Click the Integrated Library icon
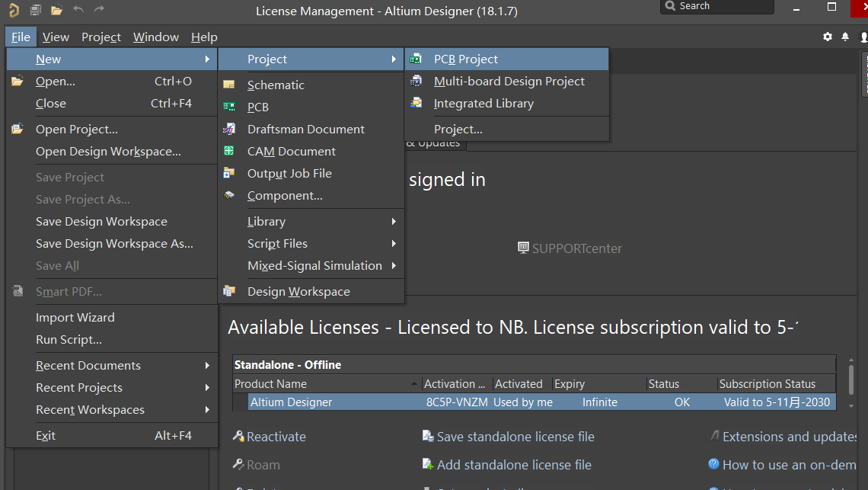 coord(416,104)
